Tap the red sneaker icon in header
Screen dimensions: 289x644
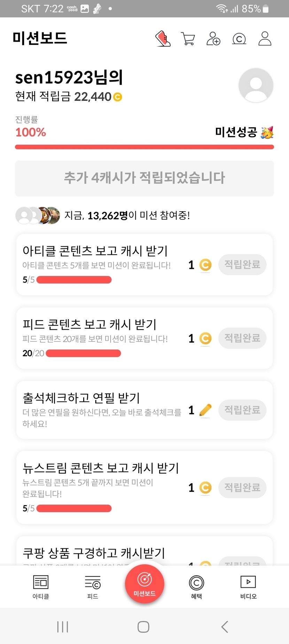pos(163,39)
